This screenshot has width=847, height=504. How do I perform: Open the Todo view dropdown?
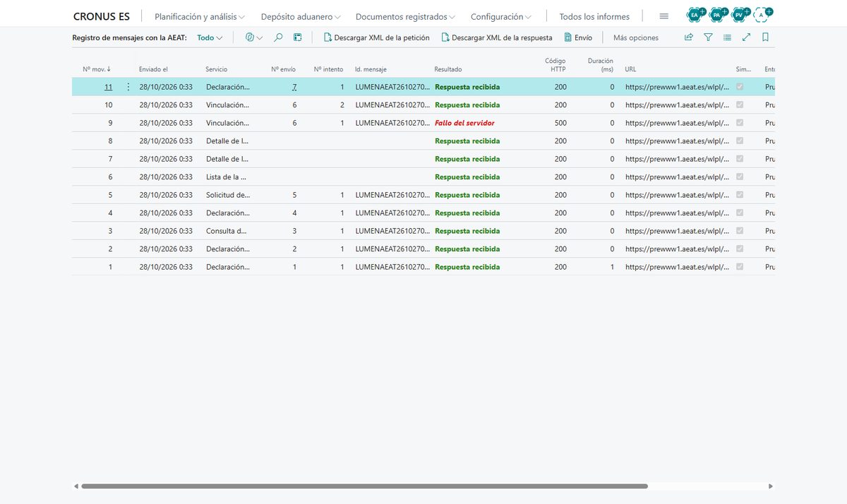[x=210, y=37]
